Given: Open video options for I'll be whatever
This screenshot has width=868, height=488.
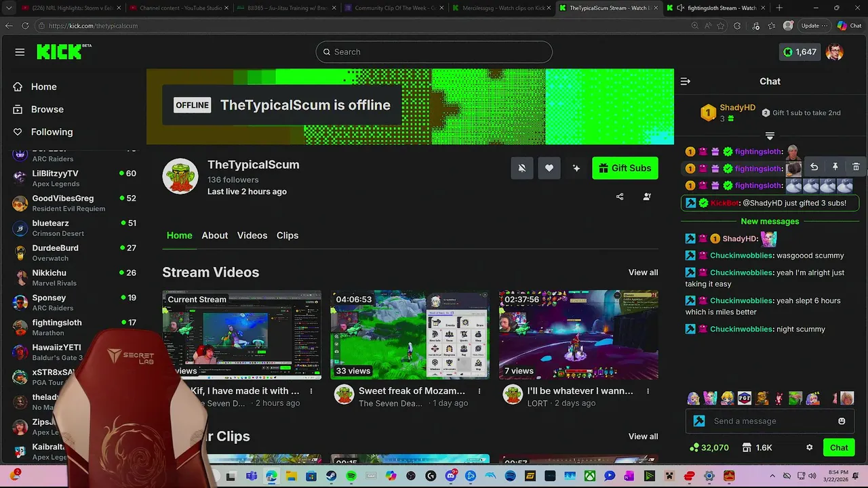Looking at the screenshot, I should pyautogui.click(x=648, y=391).
